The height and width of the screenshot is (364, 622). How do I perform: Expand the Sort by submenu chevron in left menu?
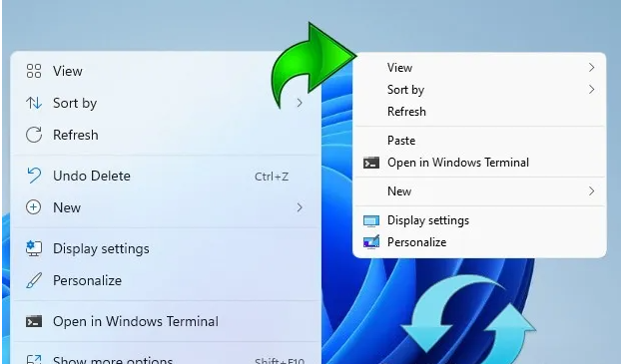(x=300, y=103)
